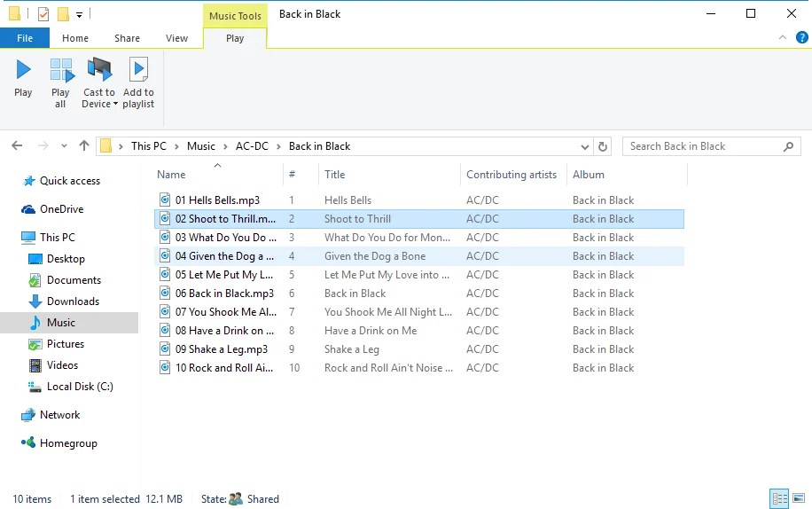812x509 pixels.
Task: Click the search magnifier icon
Action: (788, 146)
